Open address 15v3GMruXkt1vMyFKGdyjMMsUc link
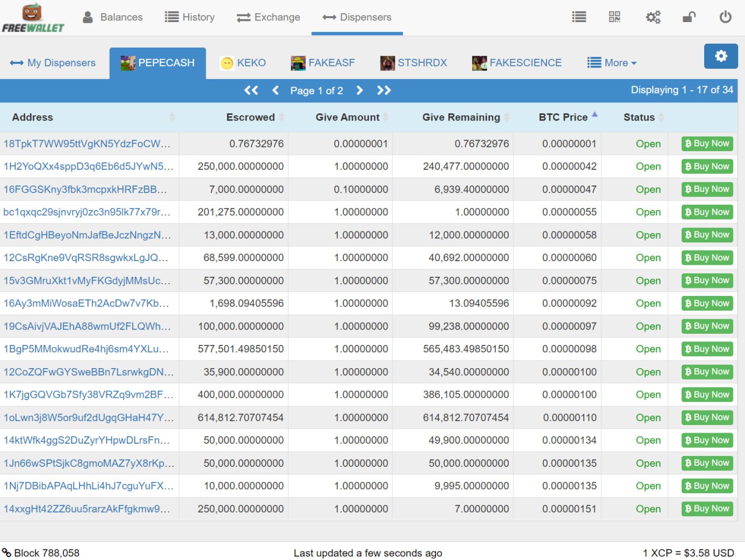This screenshot has height=560, width=745. [x=87, y=281]
